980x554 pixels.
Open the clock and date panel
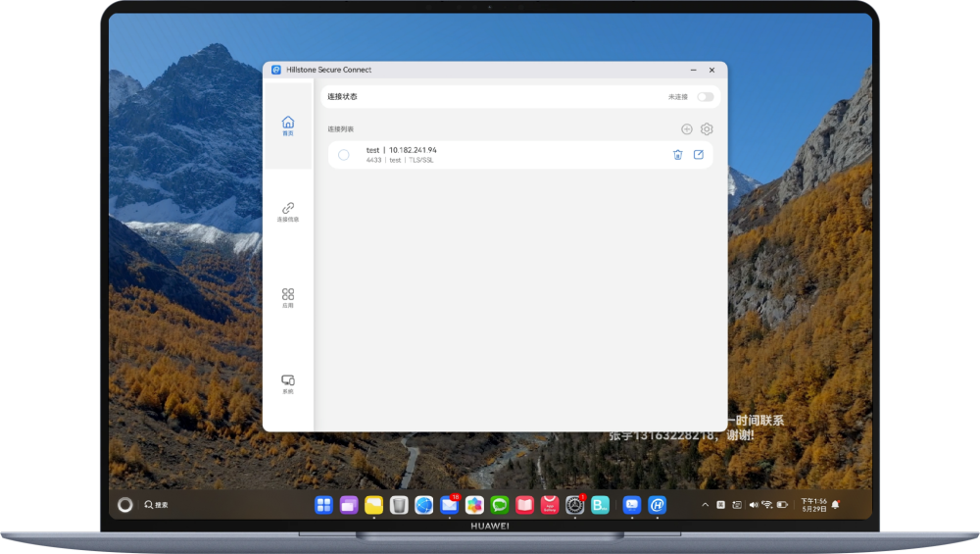click(813, 505)
